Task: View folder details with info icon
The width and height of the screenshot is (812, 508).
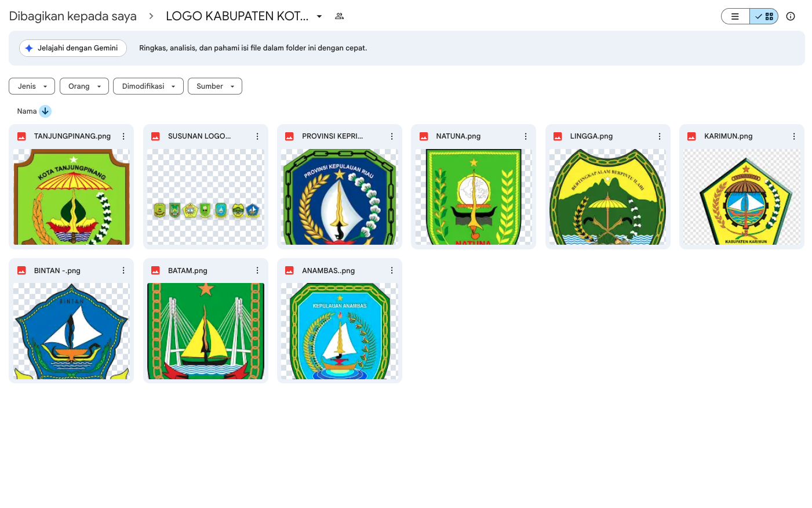Action: click(x=791, y=16)
